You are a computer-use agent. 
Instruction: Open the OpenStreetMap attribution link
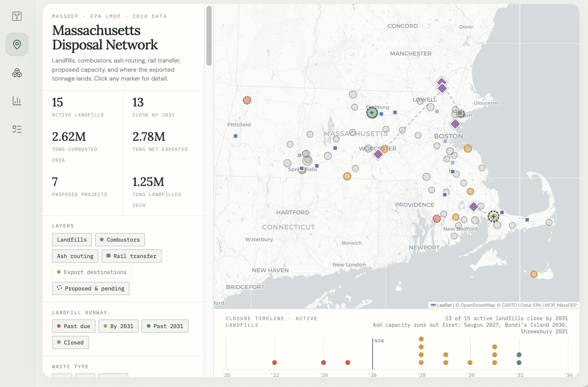[x=478, y=305]
